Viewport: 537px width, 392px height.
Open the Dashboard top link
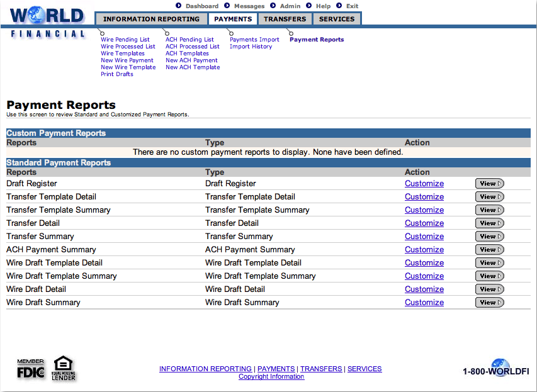(x=201, y=6)
